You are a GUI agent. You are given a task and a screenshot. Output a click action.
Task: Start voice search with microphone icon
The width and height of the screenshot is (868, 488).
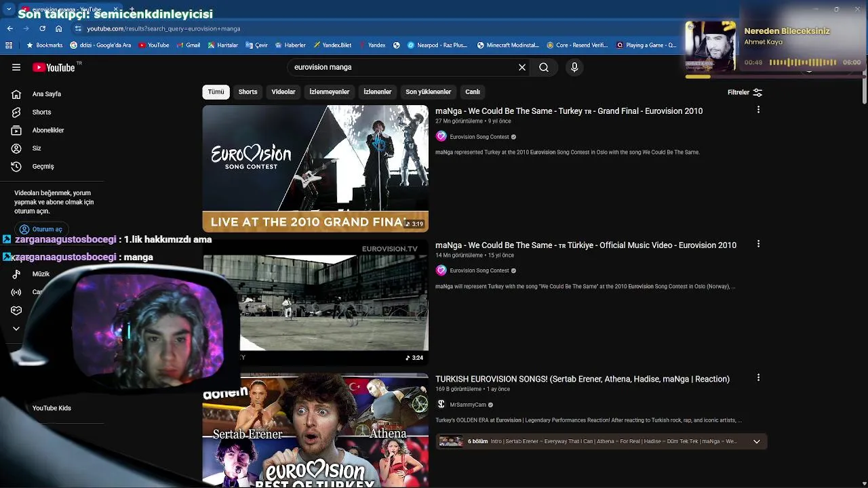coord(574,67)
